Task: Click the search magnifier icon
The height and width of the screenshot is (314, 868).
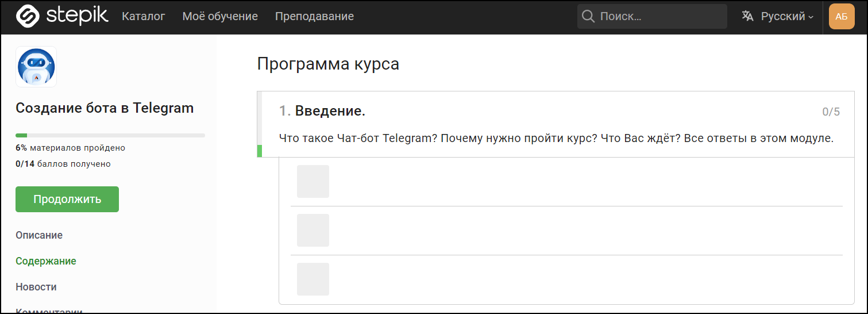Action: (588, 16)
